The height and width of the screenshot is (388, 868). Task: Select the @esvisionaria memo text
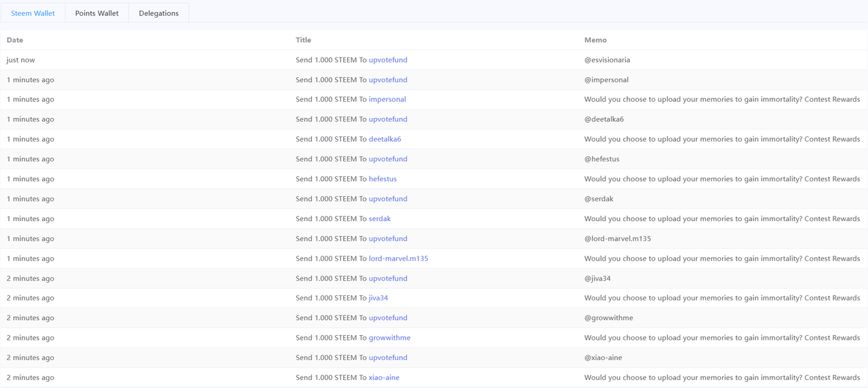coord(607,60)
